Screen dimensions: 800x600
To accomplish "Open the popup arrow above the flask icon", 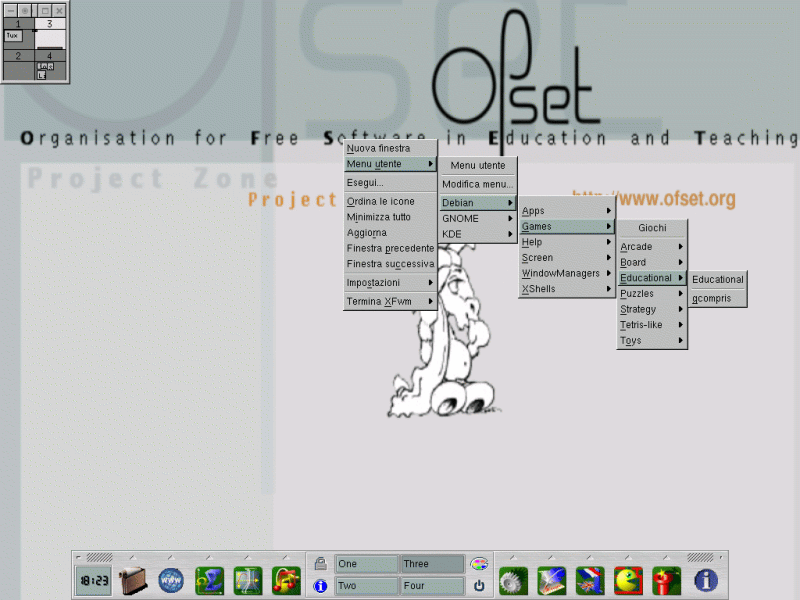I will (x=247, y=558).
